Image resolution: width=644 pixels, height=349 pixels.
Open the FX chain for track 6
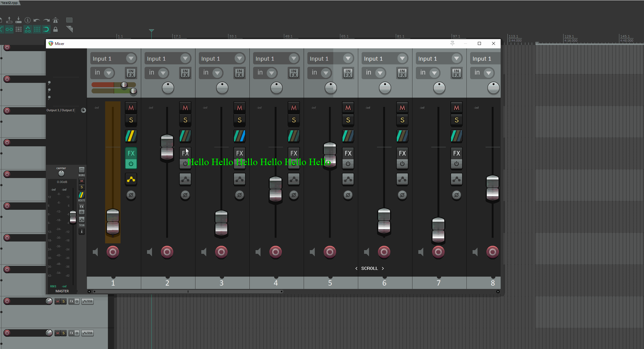pyautogui.click(x=402, y=153)
